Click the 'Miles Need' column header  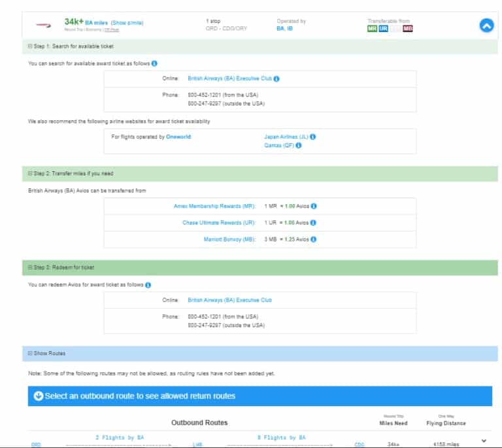tap(393, 423)
